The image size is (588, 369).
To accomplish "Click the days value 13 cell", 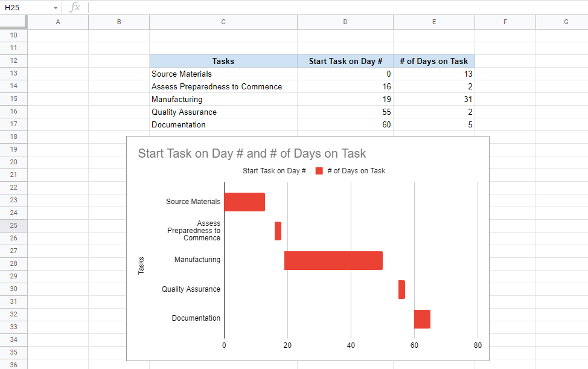I will click(x=434, y=74).
